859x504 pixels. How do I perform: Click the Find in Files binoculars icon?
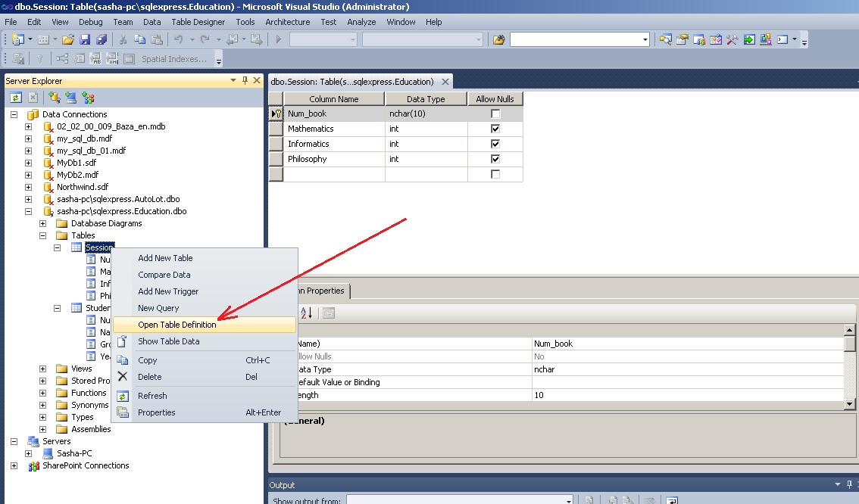tap(498, 39)
